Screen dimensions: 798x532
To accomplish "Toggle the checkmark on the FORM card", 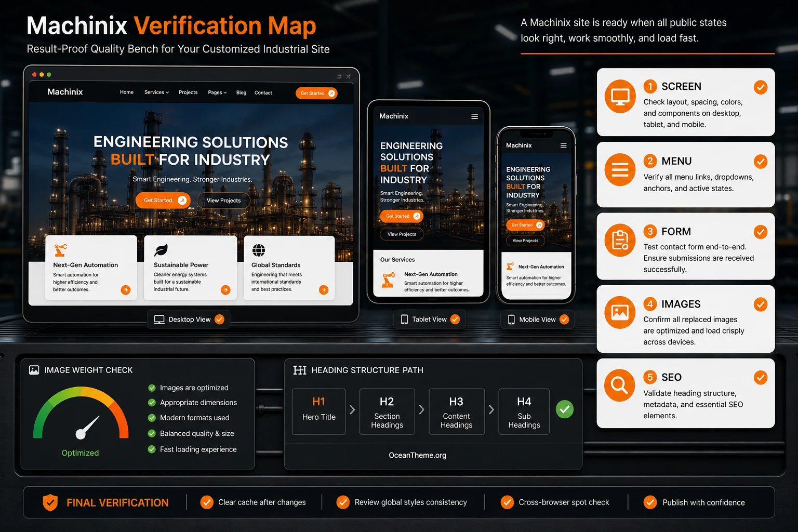I will click(761, 232).
